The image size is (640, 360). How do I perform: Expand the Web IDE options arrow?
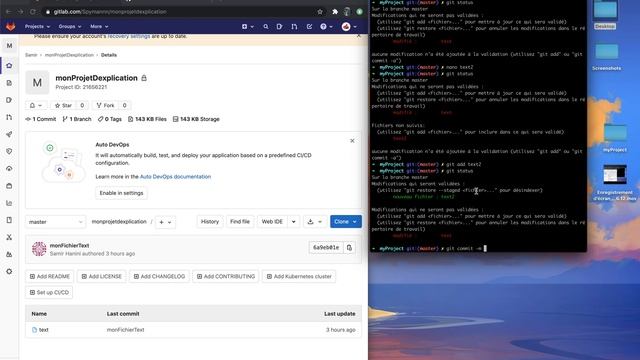coord(293,222)
